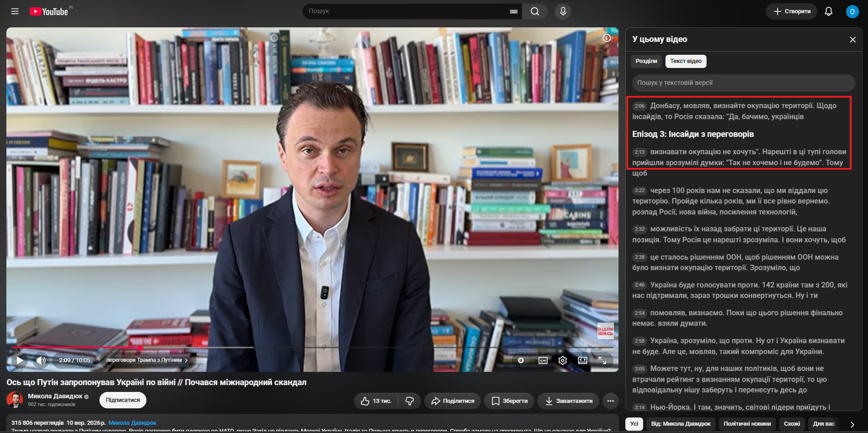Viewport: 868px width, 433px height.
Task: Close the 'У цьому відео' panel
Action: (852, 40)
